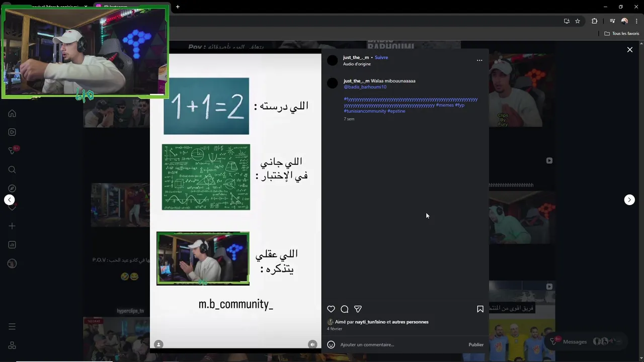
Task: Open the three-dots post options
Action: pyautogui.click(x=479, y=60)
